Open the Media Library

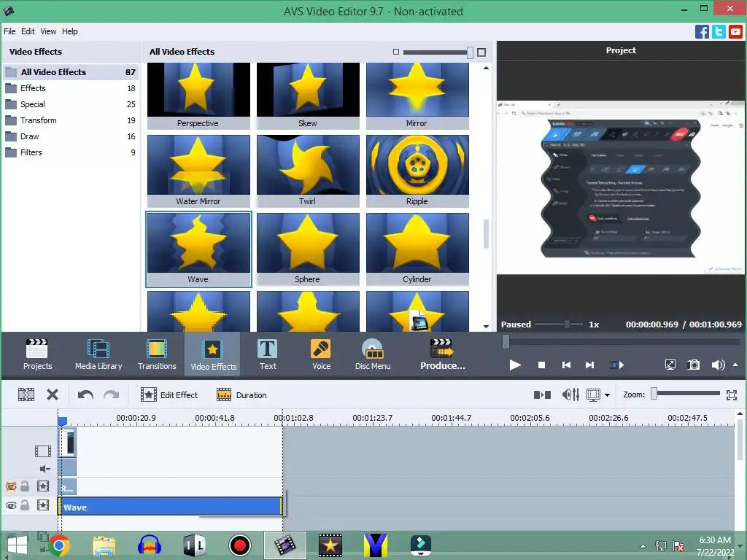98,354
